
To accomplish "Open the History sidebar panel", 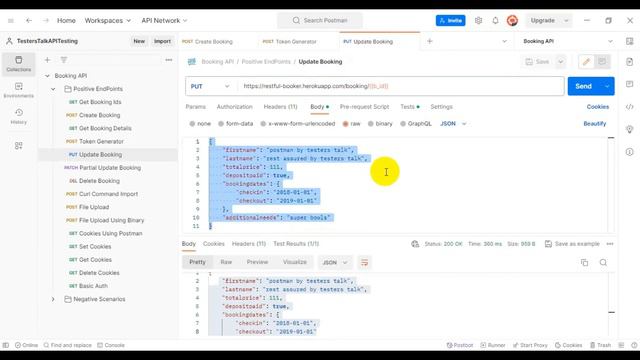I will [18, 116].
